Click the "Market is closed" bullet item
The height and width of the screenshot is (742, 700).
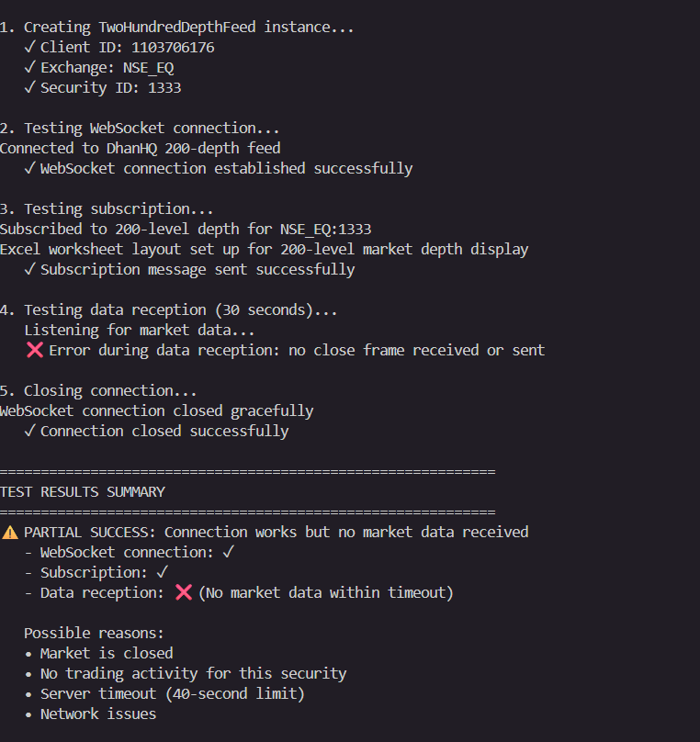point(106,653)
